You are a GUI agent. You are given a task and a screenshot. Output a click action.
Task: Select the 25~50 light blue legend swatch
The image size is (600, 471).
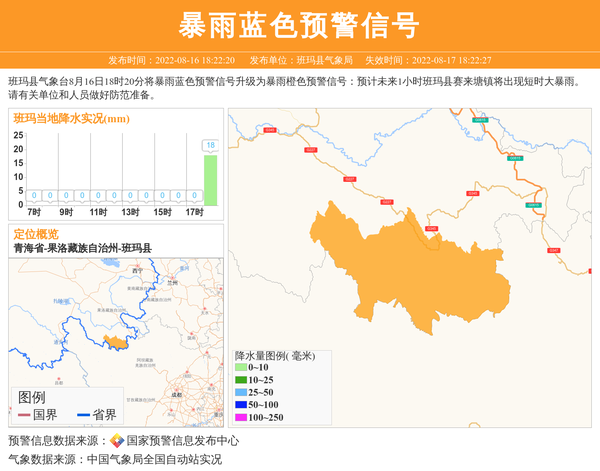(x=240, y=392)
